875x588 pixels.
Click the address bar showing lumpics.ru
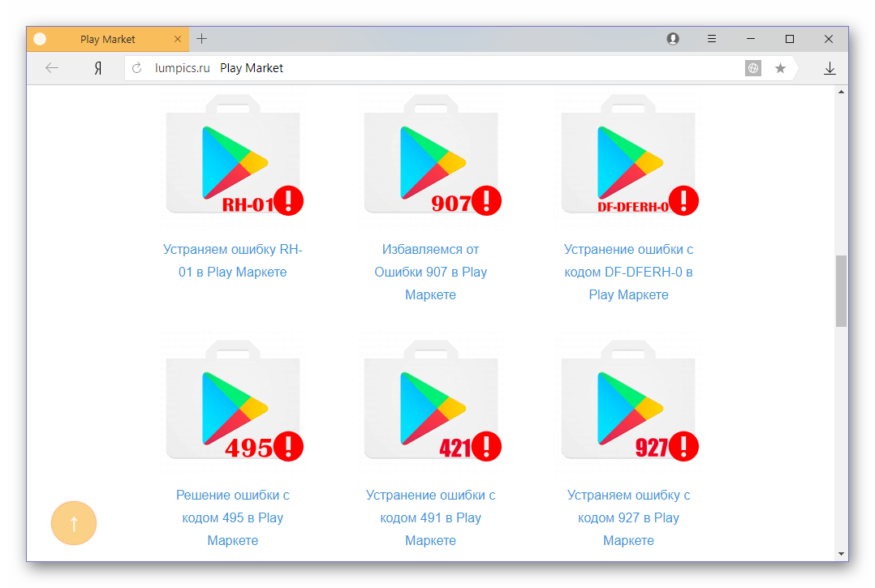coord(435,68)
